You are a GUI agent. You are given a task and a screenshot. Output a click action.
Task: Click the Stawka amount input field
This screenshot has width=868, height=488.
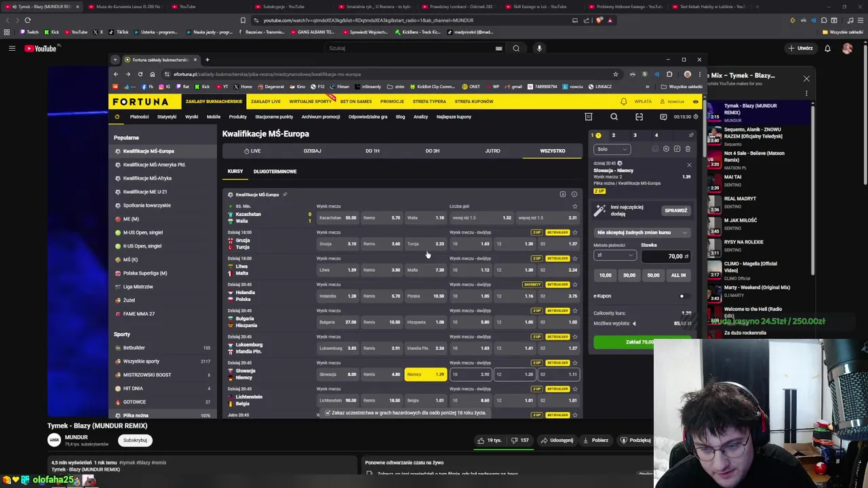click(x=666, y=256)
